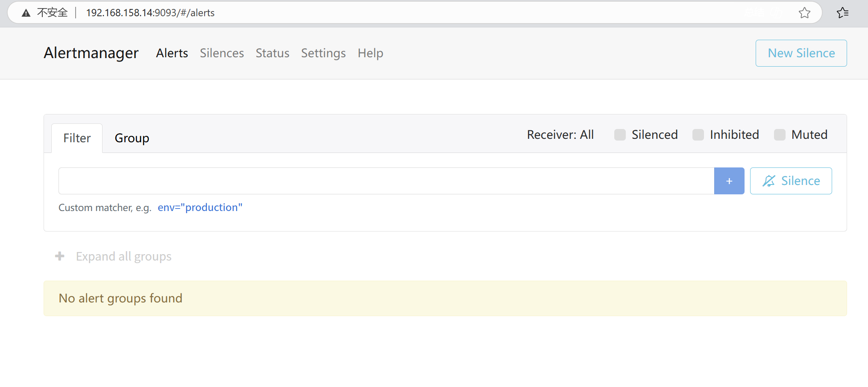Expand all groups link
This screenshot has width=868, height=387.
coord(123,256)
